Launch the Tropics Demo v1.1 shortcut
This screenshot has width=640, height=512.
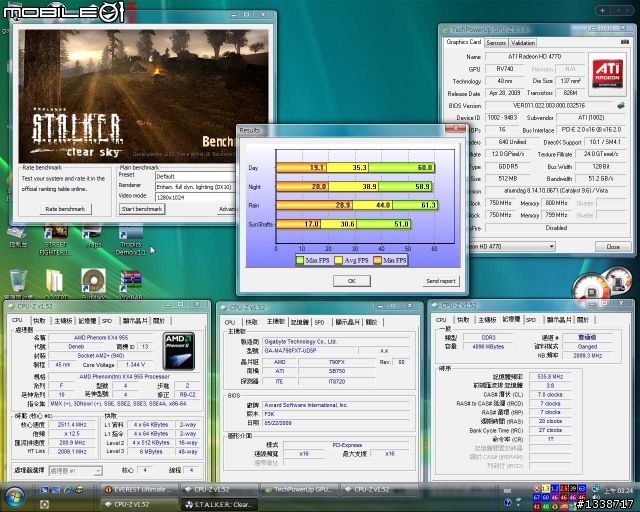pos(131,241)
